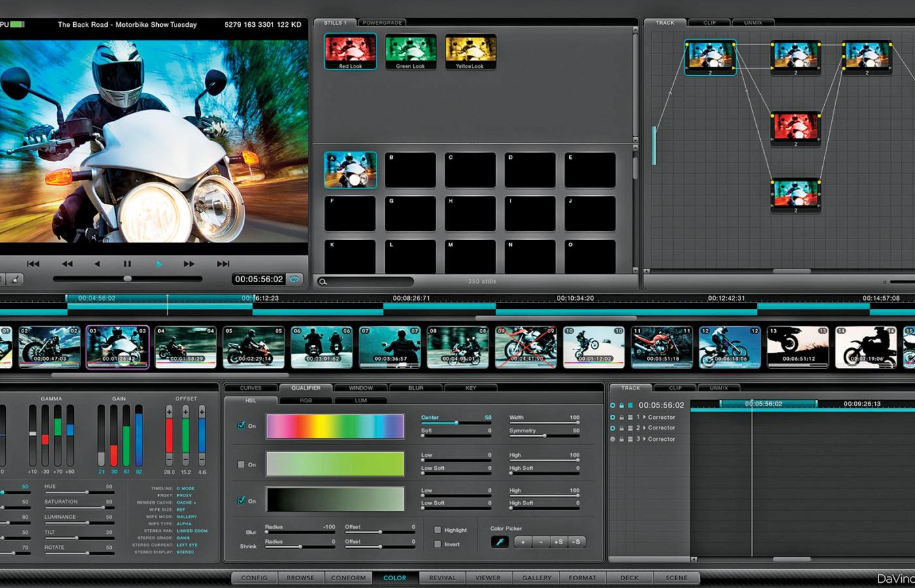
Task: Click the loop icon beside the viewer timecode
Action: click(295, 279)
